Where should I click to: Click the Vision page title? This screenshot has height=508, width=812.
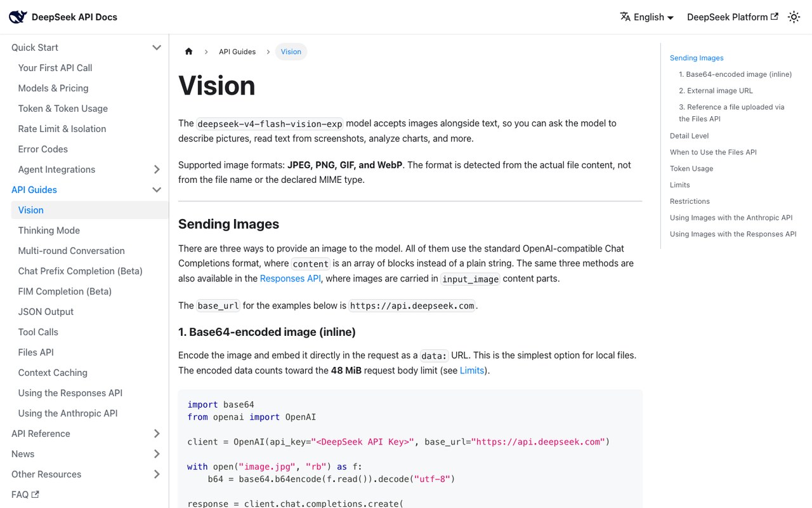click(217, 86)
